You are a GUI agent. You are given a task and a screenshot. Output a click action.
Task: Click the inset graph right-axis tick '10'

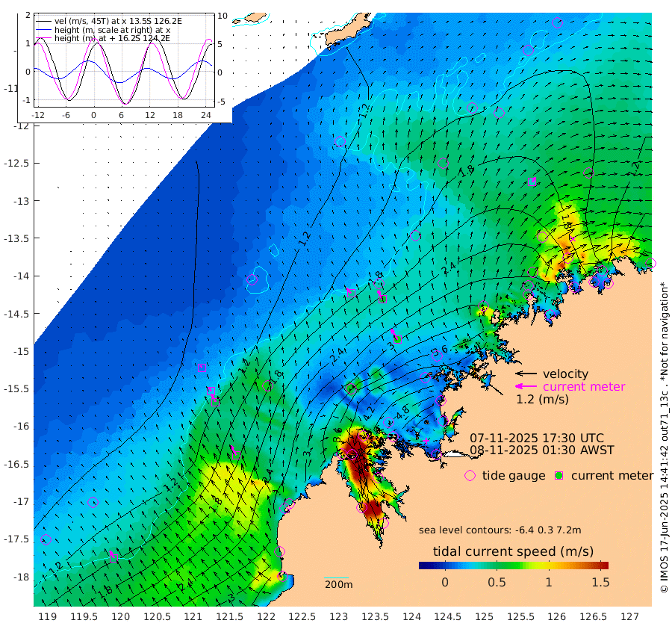(223, 16)
